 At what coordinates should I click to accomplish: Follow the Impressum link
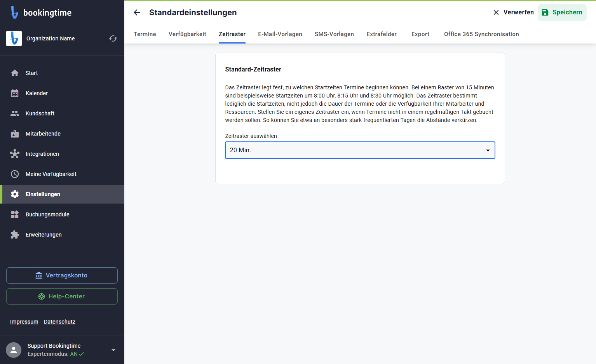pos(24,322)
